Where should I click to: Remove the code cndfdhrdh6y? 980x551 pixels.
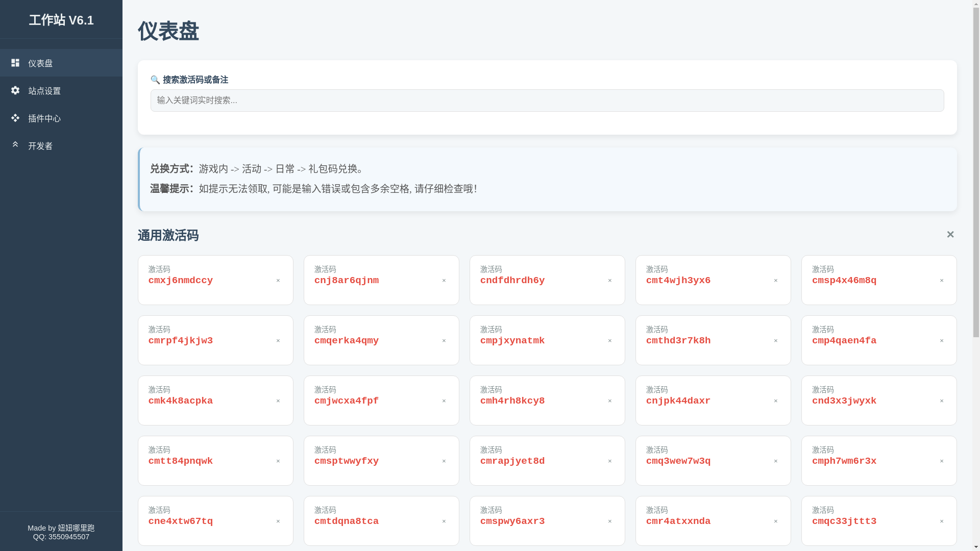(x=610, y=281)
